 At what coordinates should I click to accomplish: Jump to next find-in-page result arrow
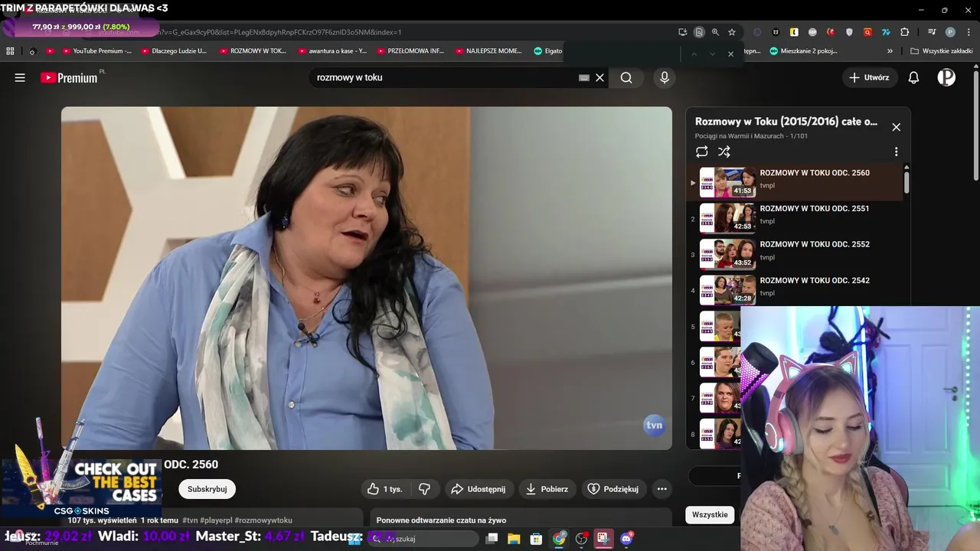(x=712, y=54)
